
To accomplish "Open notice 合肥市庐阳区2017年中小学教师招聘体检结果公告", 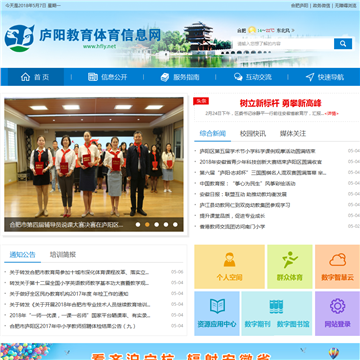I will pyautogui.click(x=72, y=326).
